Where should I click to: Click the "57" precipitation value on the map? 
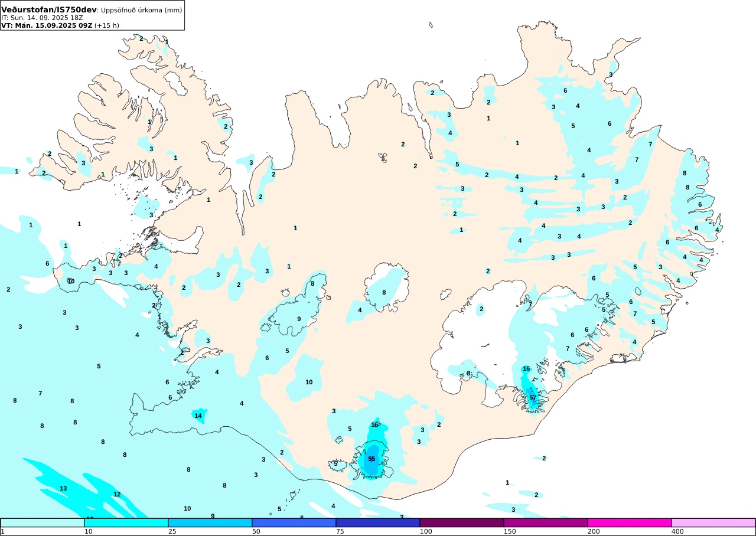tap(533, 398)
